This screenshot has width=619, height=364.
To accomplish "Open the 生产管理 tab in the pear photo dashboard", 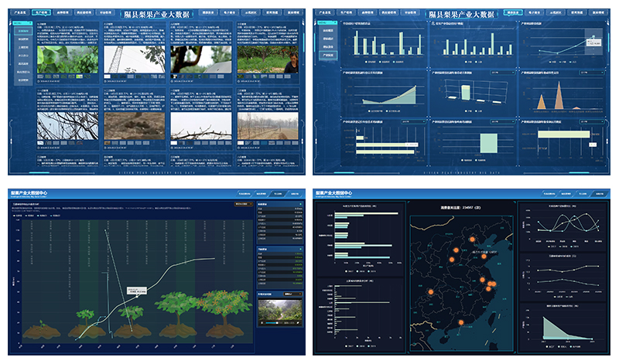I will tap(43, 13).
